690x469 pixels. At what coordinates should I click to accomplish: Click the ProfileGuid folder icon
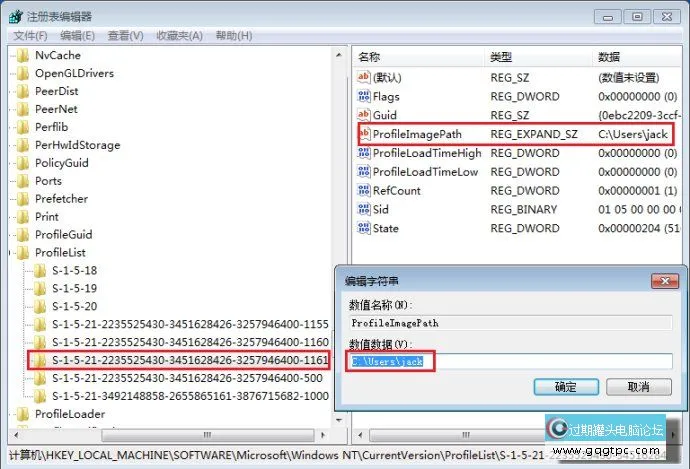23,235
